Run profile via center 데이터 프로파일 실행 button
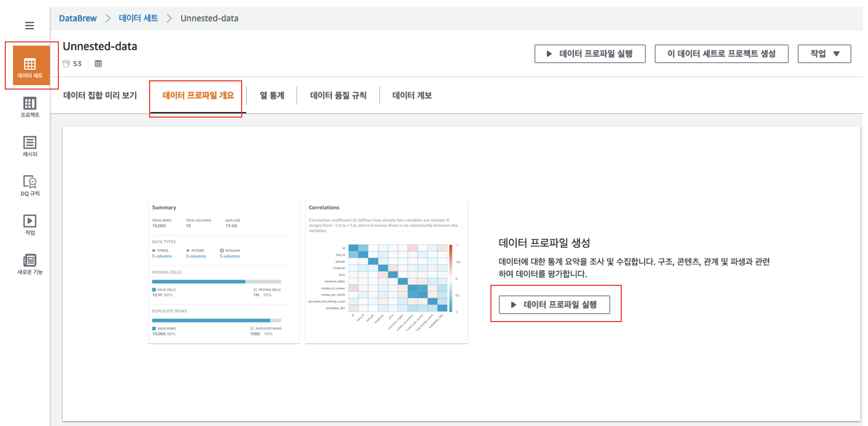The height and width of the screenshot is (426, 868). pyautogui.click(x=554, y=304)
